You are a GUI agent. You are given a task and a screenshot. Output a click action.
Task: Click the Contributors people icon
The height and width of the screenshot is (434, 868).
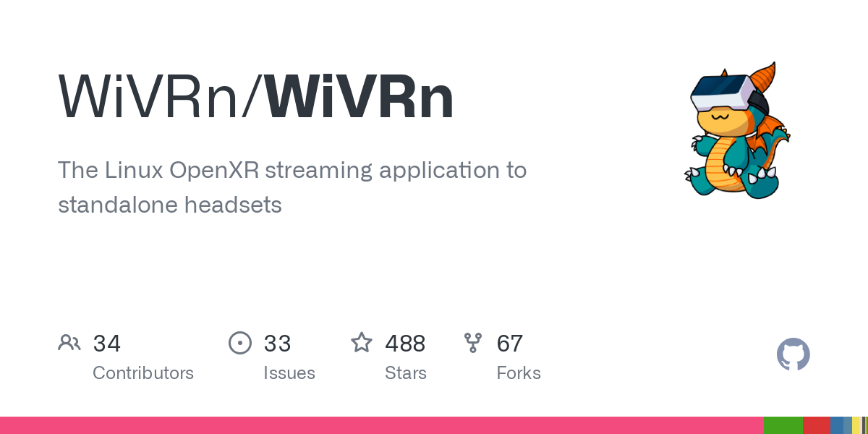coord(69,342)
